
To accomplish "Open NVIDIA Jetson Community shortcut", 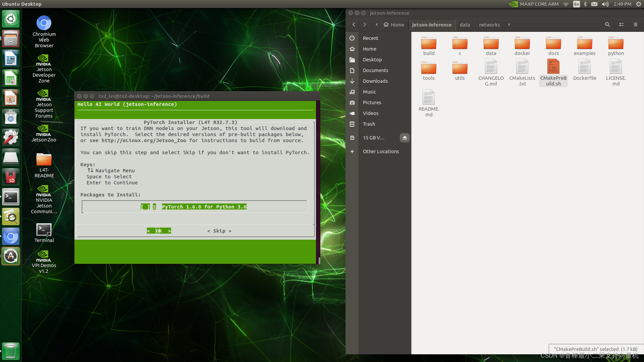I will coord(44,199).
